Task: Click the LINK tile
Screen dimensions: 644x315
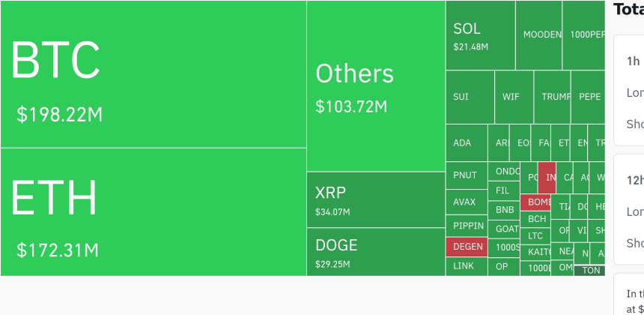Action: [x=467, y=266]
